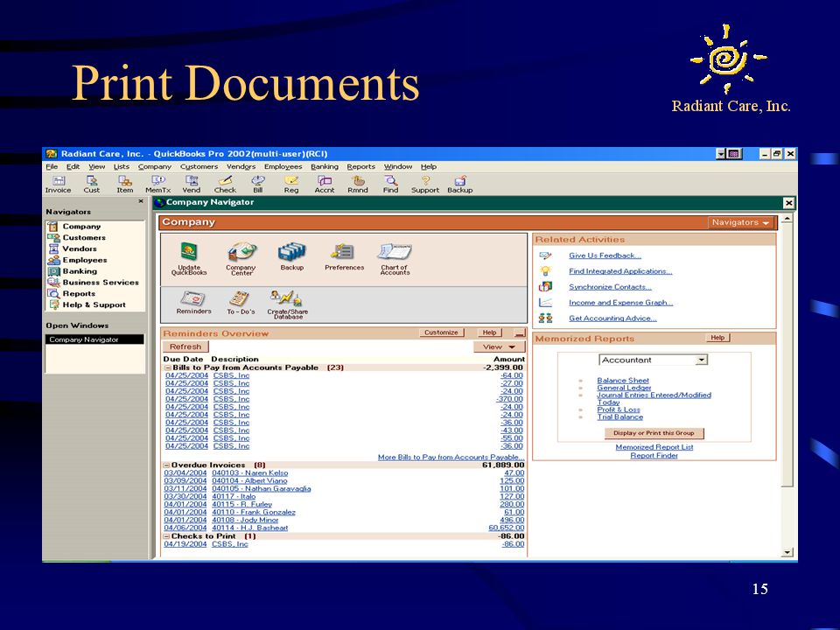Open the Balance Sheet memorized report
Viewport: 840px width, 630px height.
tap(622, 381)
